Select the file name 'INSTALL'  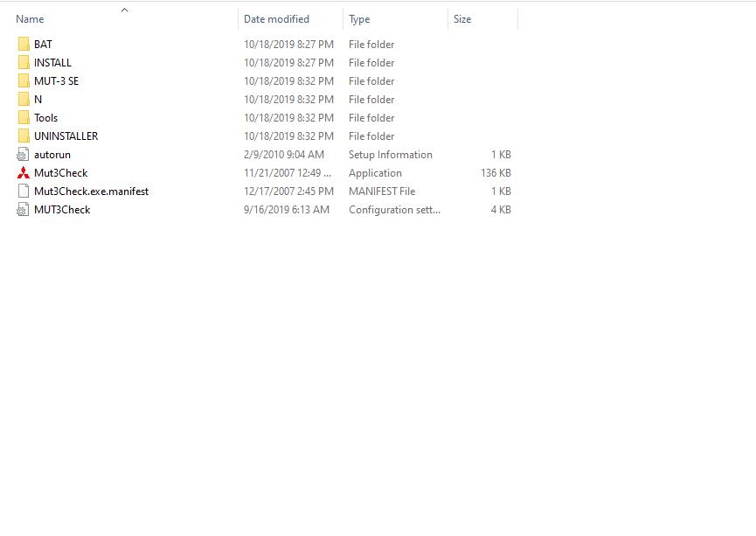pos(52,63)
